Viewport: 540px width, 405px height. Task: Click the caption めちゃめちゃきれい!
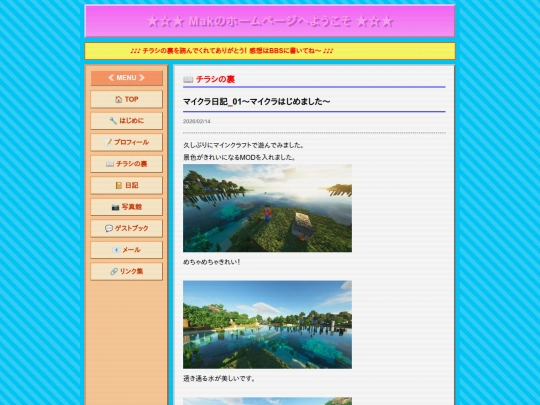click(x=212, y=262)
